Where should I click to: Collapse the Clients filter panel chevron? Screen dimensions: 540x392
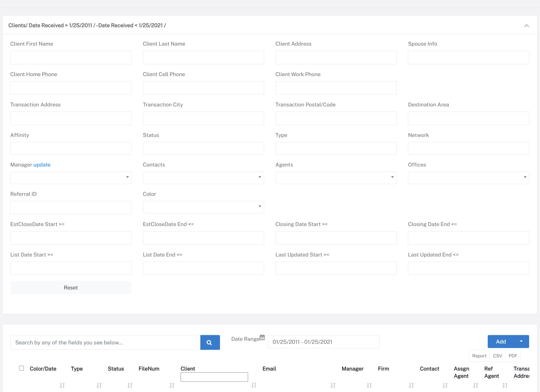tap(526, 26)
